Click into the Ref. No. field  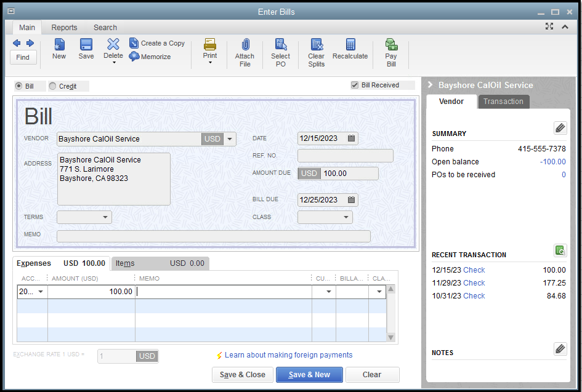click(x=345, y=156)
